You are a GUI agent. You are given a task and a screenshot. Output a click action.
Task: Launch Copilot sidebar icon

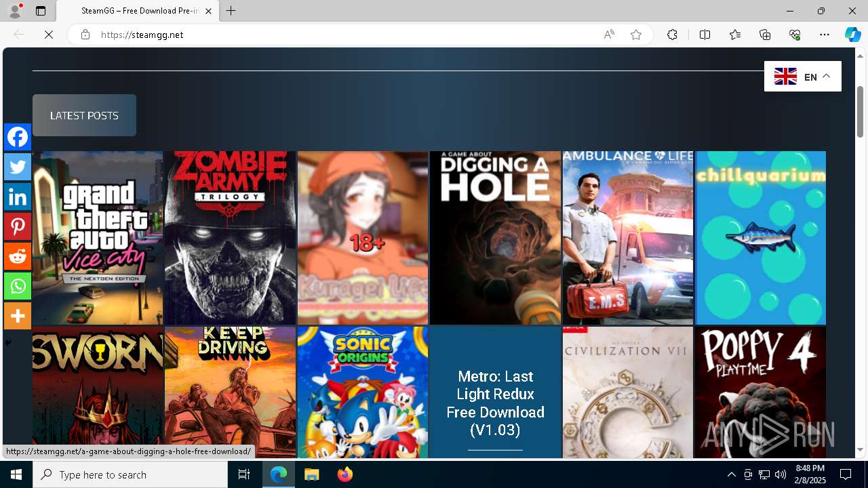coord(852,35)
